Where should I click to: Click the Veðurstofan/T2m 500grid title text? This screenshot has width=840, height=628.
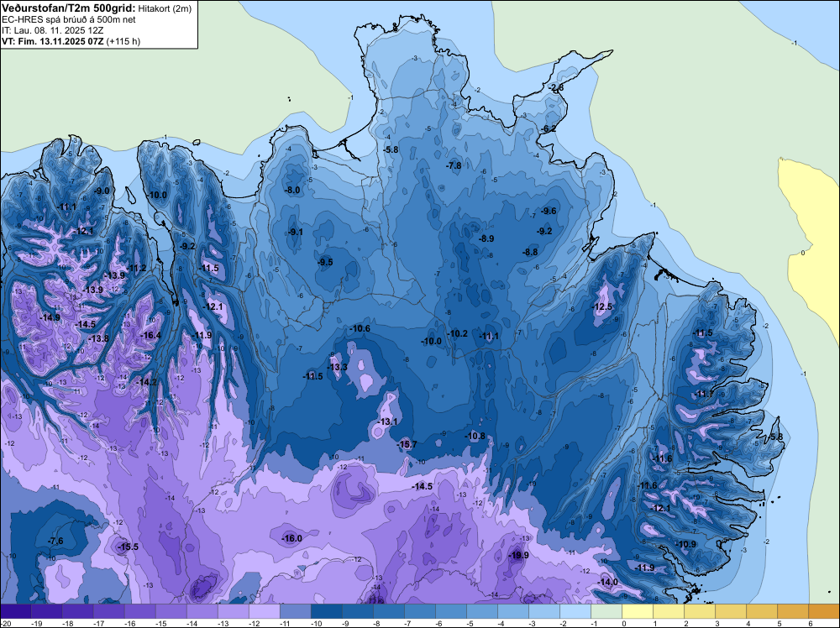click(69, 8)
